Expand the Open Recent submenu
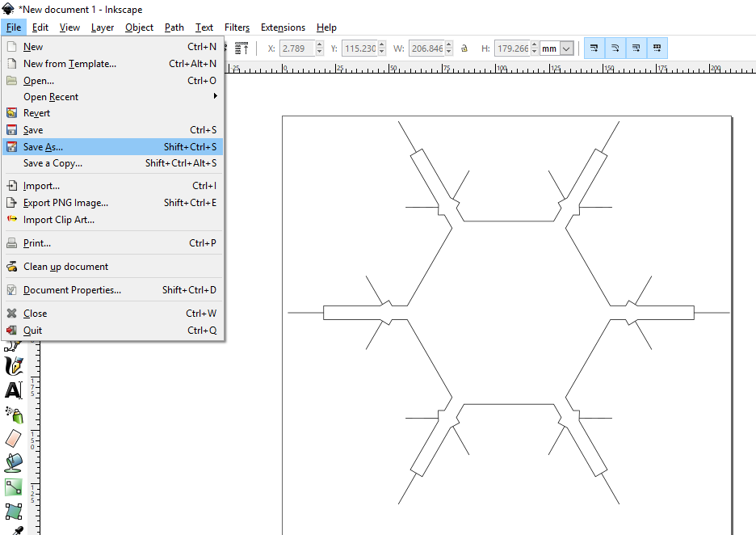Viewport: 756px width, 535px height. click(x=113, y=96)
